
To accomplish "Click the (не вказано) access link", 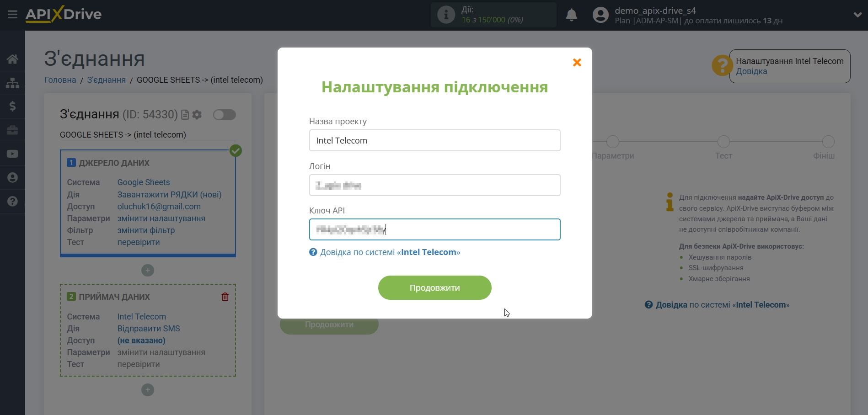I will tap(141, 341).
